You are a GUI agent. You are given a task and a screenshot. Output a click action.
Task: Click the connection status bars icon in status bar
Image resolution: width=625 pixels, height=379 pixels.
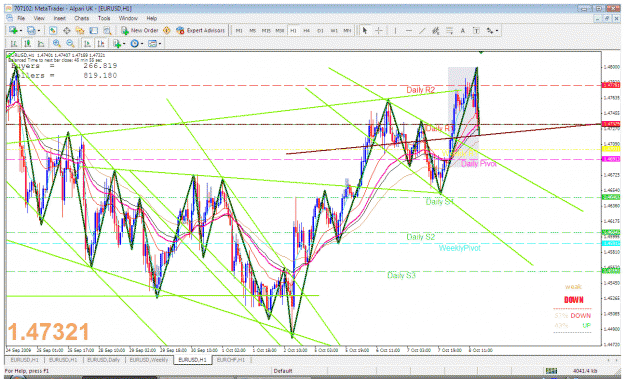click(551, 371)
